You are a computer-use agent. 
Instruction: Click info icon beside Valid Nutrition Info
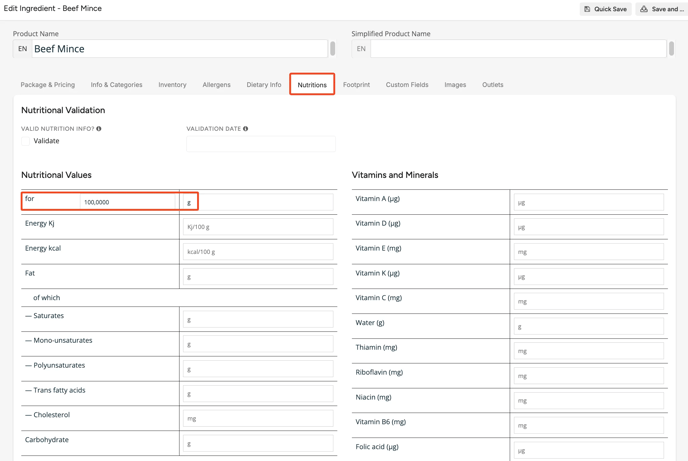99,129
